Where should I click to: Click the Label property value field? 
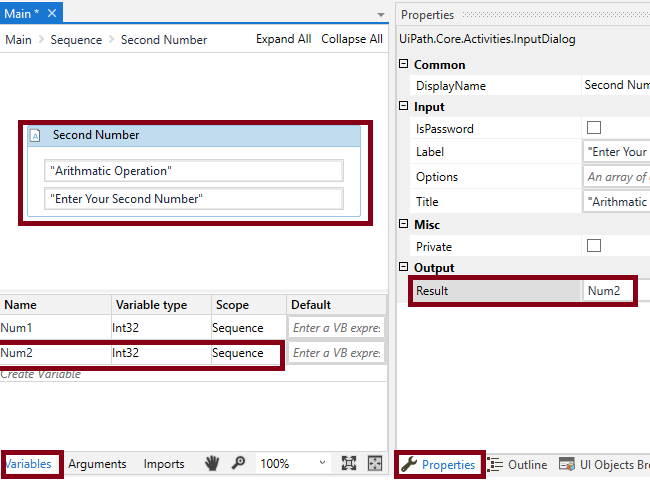click(616, 152)
